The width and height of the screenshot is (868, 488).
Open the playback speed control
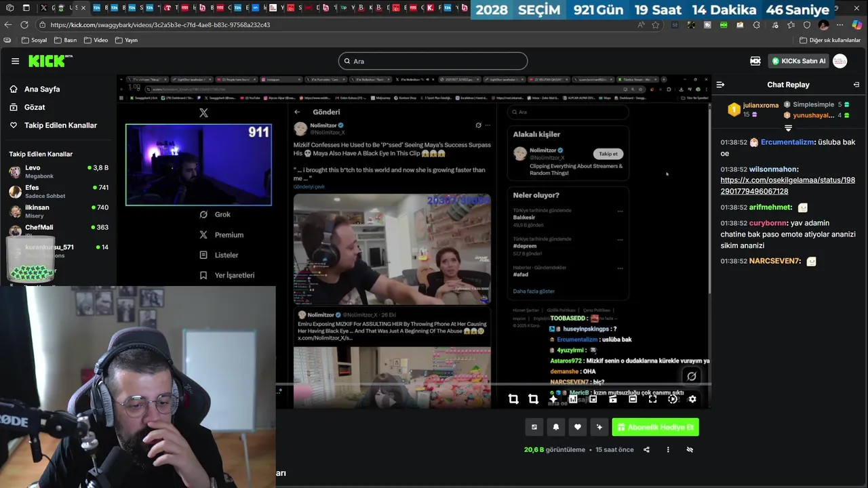click(x=673, y=399)
